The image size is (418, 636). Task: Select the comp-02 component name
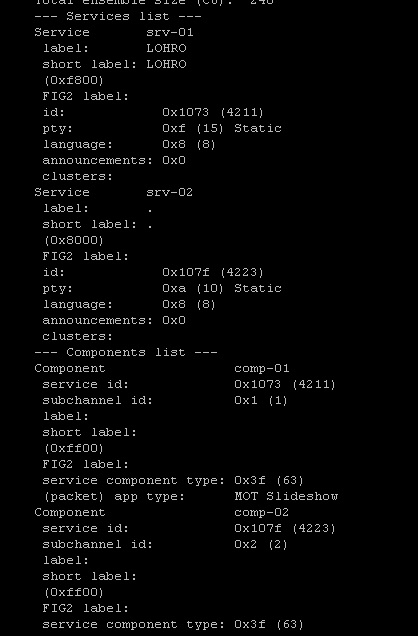(x=262, y=512)
